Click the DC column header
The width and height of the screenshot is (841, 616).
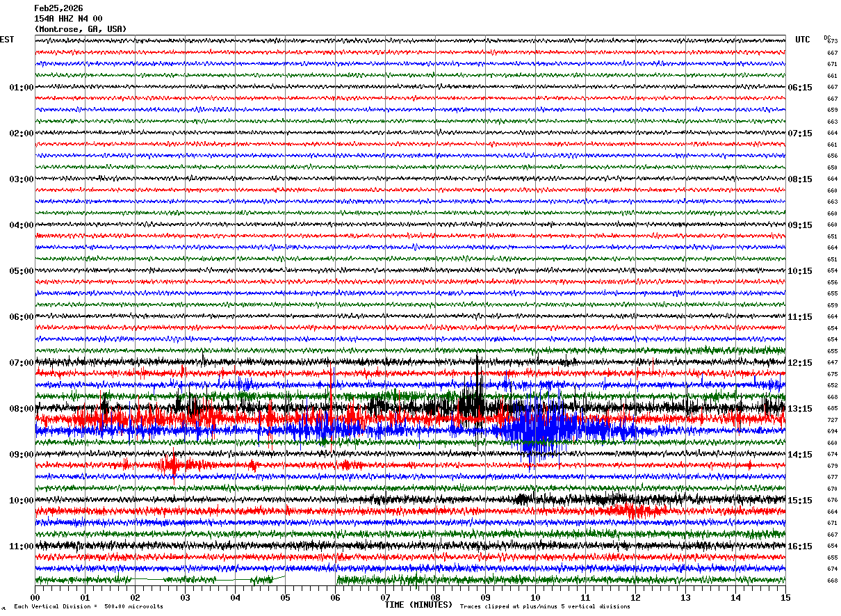(827, 38)
